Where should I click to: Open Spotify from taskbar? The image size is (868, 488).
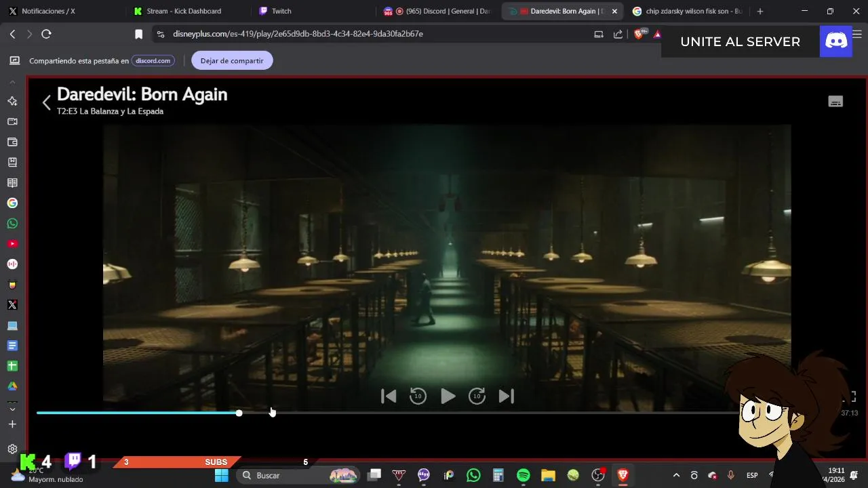[524, 475]
